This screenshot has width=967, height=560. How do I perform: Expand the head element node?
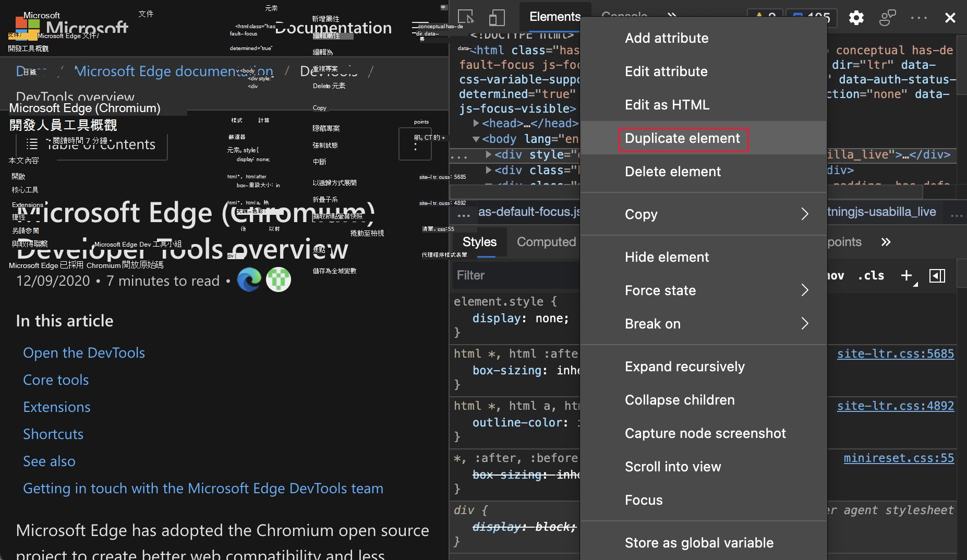476,123
